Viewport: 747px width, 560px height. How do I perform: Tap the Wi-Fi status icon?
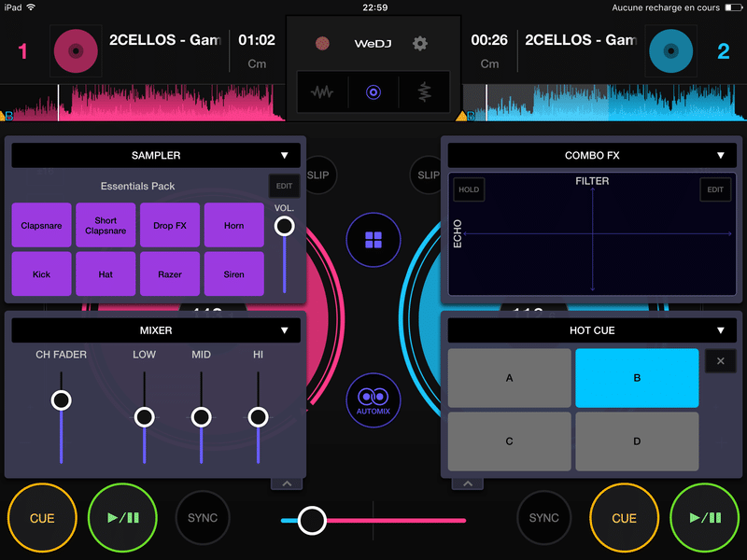pos(32,7)
